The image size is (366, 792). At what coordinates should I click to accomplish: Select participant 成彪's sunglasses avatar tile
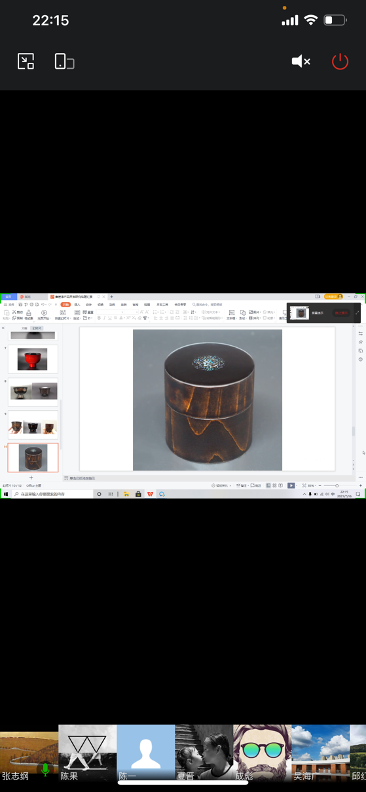[x=263, y=754]
